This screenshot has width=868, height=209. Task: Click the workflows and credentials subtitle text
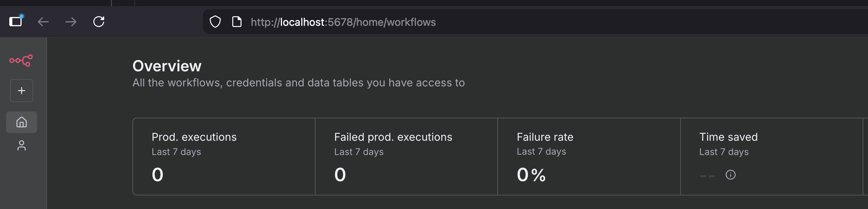299,83
